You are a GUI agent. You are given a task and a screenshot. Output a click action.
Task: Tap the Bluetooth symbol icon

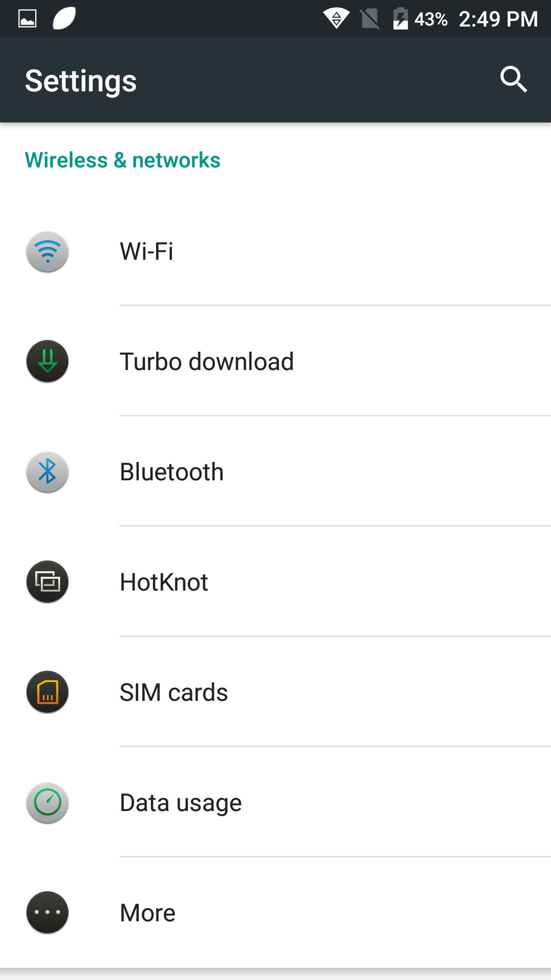click(x=47, y=472)
